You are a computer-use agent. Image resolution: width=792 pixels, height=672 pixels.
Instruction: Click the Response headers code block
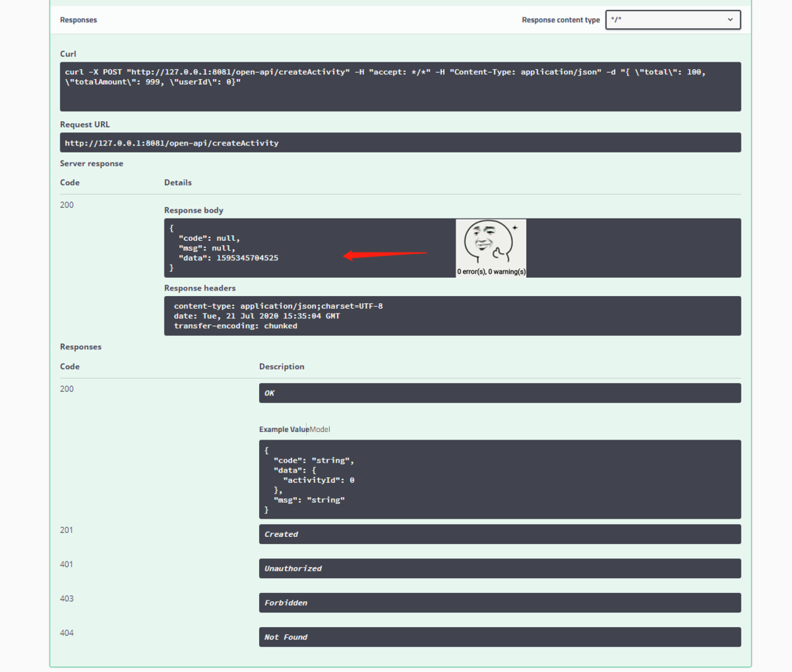click(x=452, y=316)
